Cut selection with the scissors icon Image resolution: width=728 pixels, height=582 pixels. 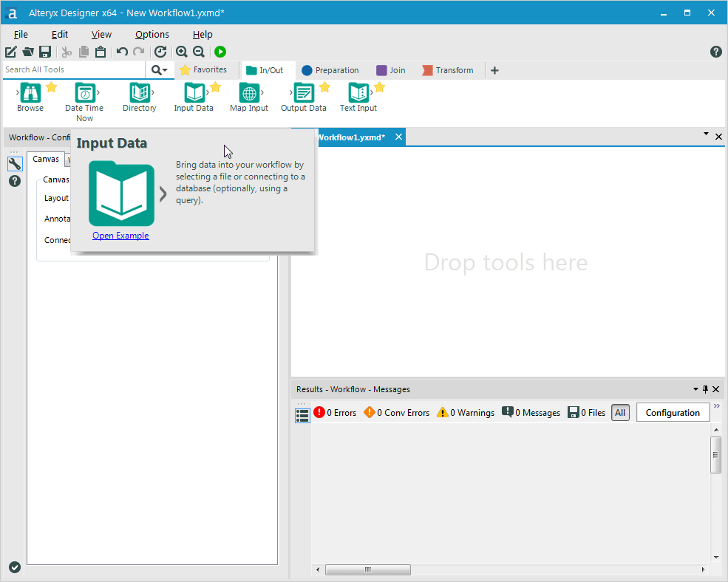coord(67,52)
